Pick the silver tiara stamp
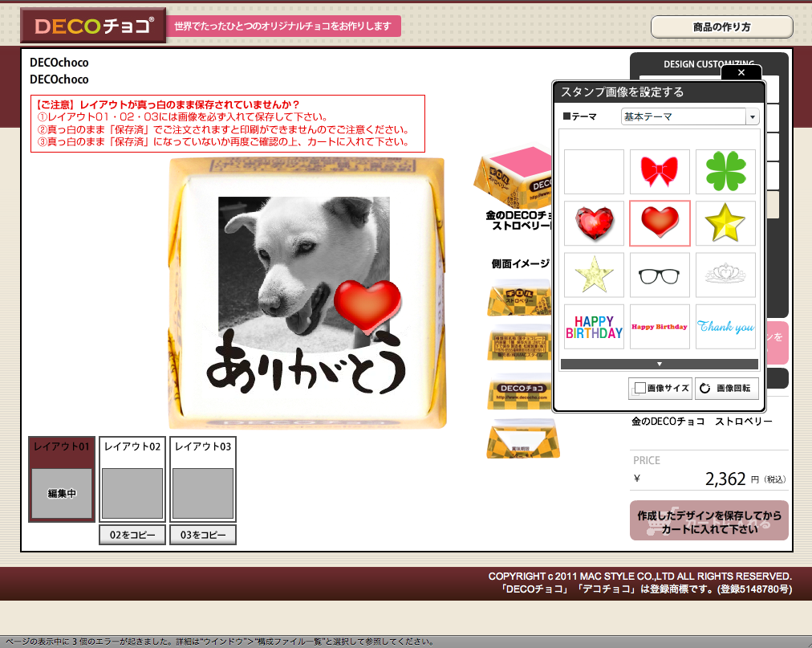812x648 pixels. (725, 275)
